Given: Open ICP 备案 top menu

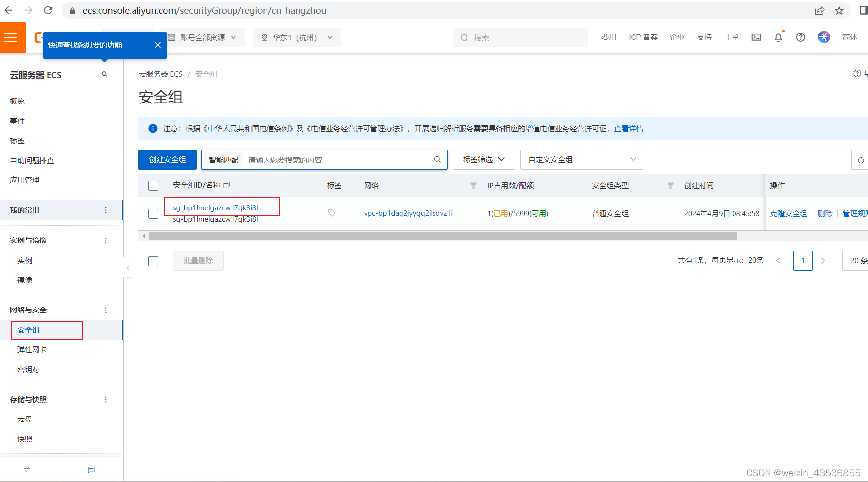Looking at the screenshot, I should tap(643, 37).
